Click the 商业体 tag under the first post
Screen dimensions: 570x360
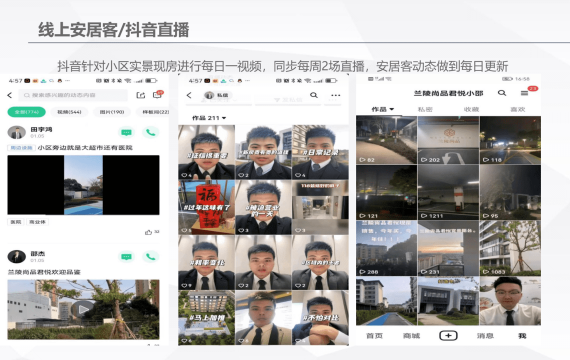(x=37, y=222)
